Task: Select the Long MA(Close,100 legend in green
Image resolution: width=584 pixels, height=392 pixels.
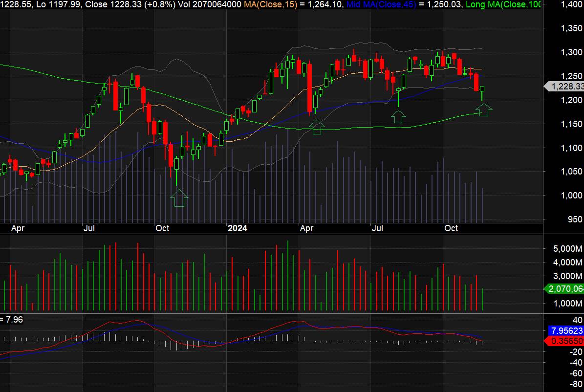Action: click(503, 4)
